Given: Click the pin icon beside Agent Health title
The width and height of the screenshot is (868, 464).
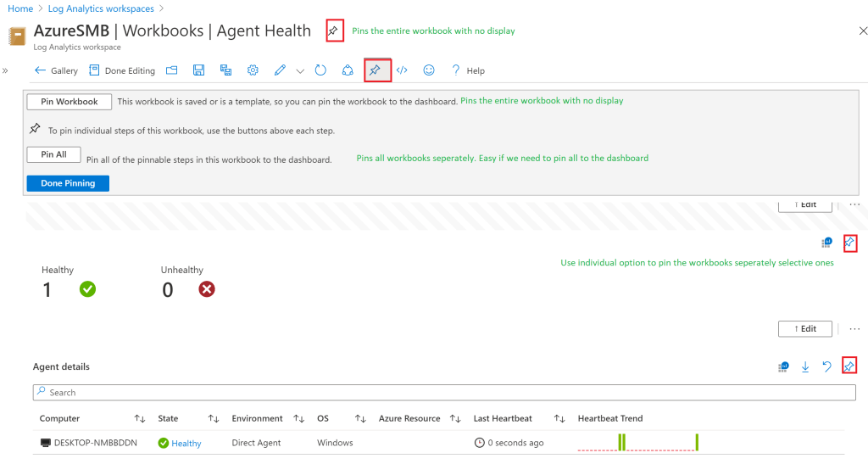Looking at the screenshot, I should point(334,31).
